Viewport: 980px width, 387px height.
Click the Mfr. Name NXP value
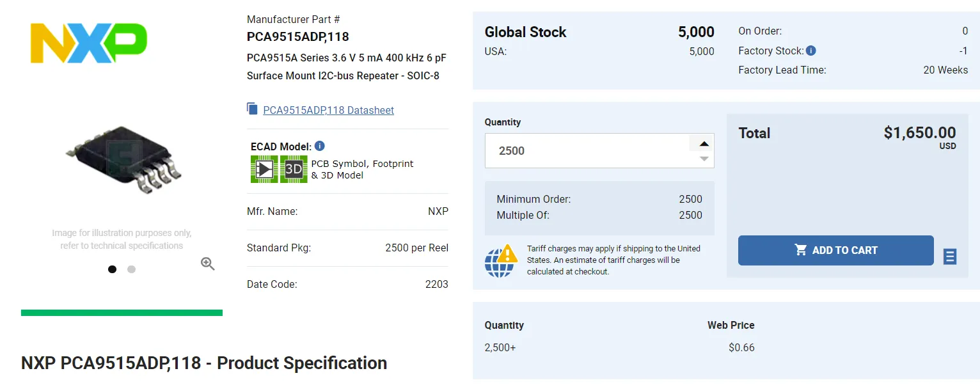(x=438, y=211)
